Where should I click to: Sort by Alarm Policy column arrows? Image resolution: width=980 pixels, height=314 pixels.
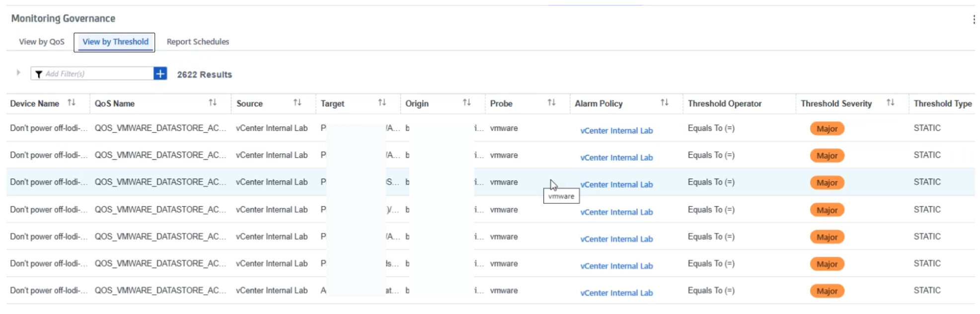tap(664, 103)
